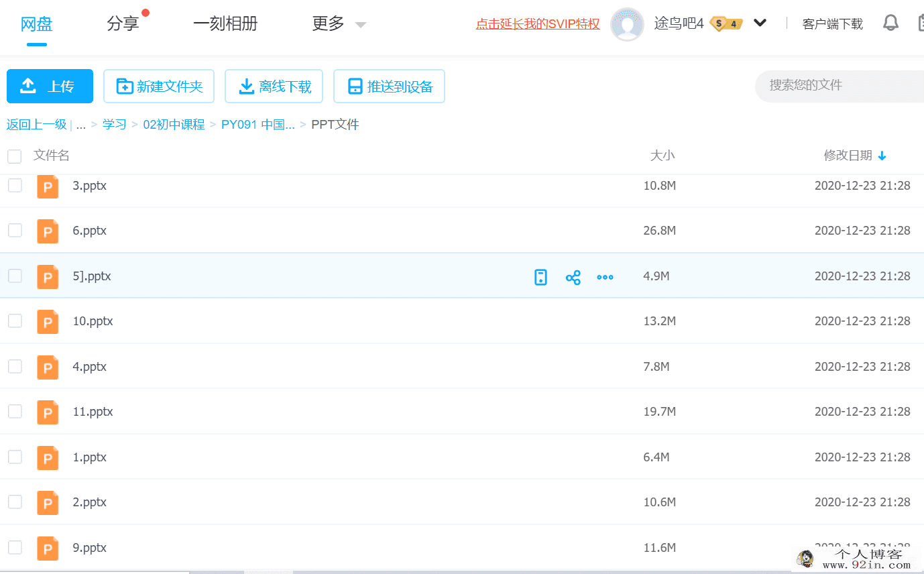Screen dimensions: 924x574
Task: Open file name 6.pptx
Action: [x=90, y=231]
